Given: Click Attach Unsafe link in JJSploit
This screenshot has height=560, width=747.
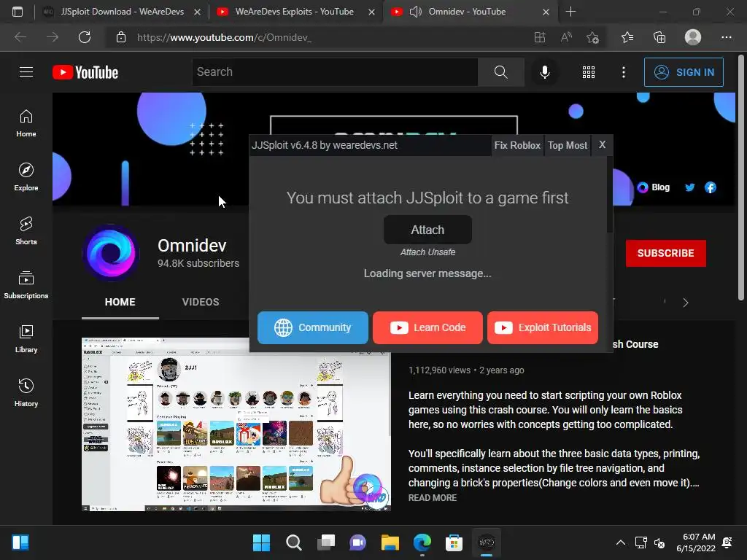Looking at the screenshot, I should (x=427, y=252).
